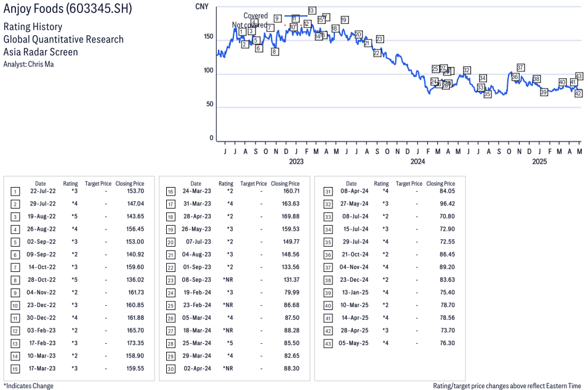Select the date 13-Jan-25

(355, 293)
